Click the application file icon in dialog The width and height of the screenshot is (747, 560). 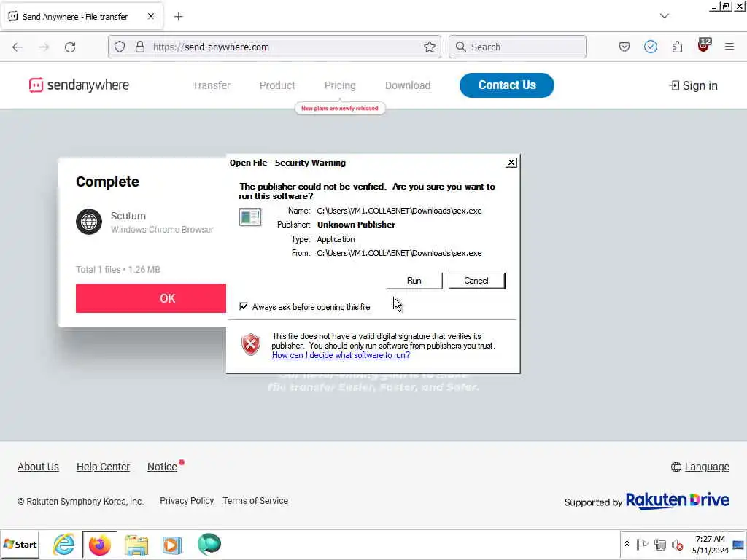point(250,217)
